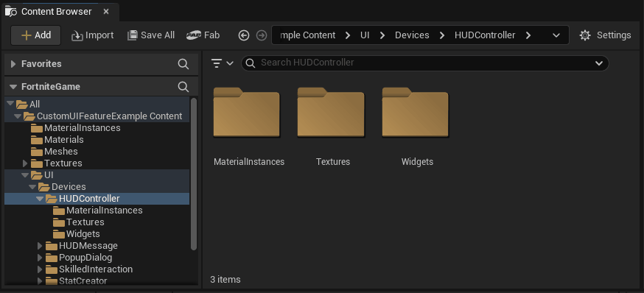Click the truncated 'mple Content' breadcrumb

308,35
